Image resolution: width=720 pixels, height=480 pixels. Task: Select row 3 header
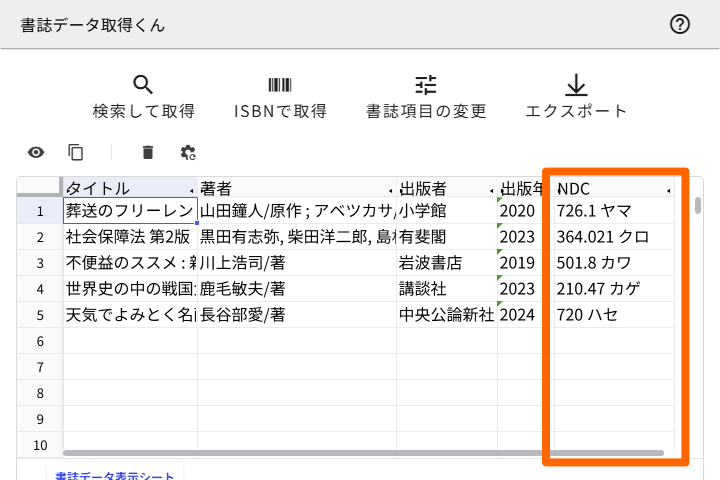pos(40,263)
